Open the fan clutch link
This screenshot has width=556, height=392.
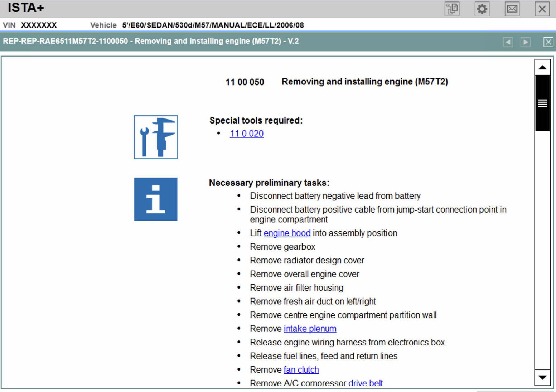click(301, 369)
